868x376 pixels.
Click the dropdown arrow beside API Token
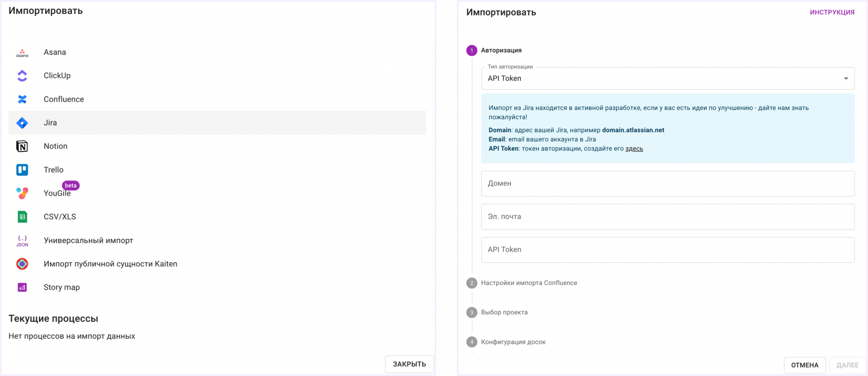[846, 79]
